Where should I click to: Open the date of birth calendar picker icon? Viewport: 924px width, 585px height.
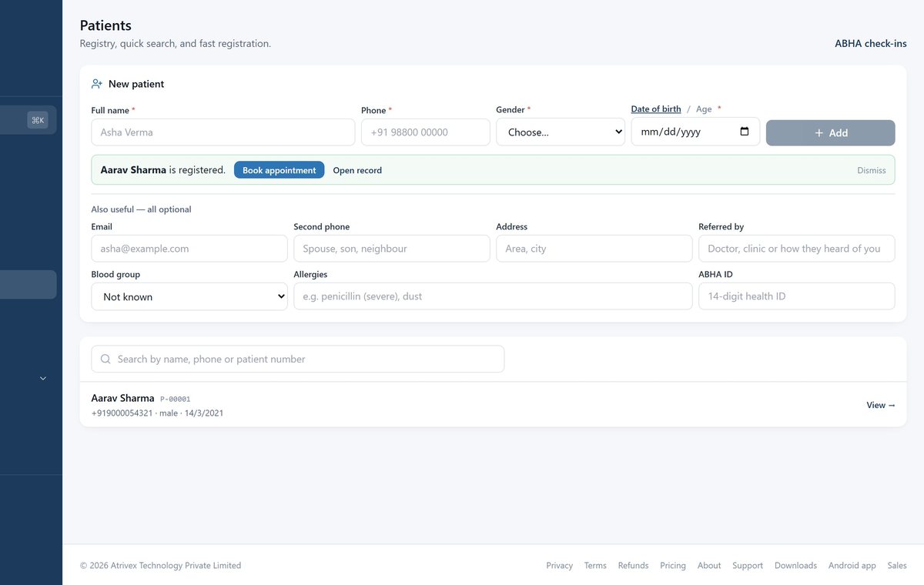pyautogui.click(x=745, y=132)
